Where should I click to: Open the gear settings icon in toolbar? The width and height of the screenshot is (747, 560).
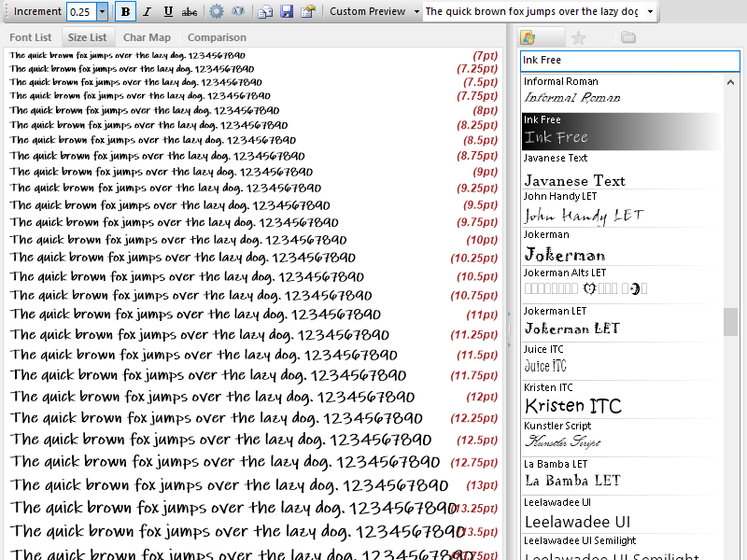coord(217,11)
